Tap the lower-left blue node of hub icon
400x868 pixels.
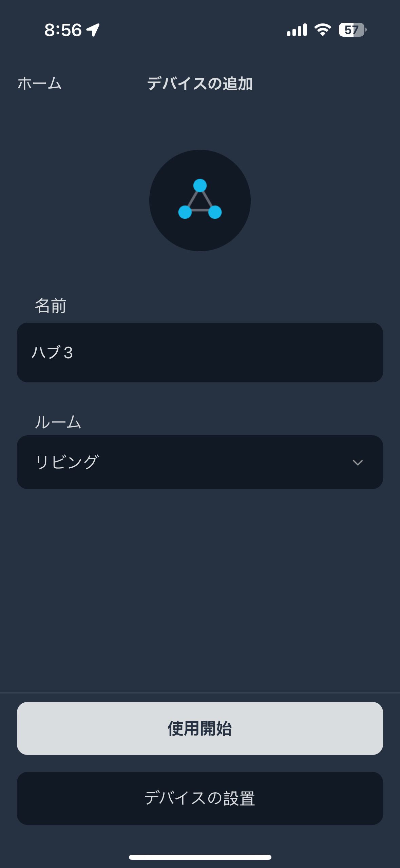[x=185, y=212]
